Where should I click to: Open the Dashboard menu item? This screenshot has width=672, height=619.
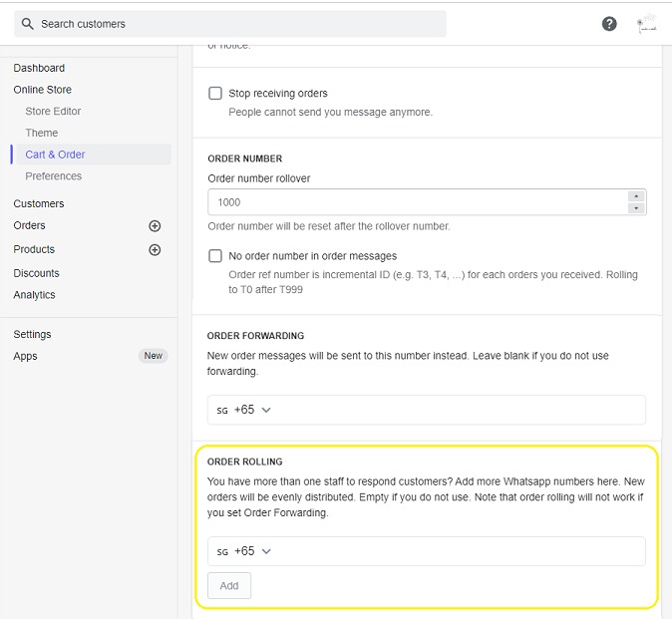click(39, 68)
